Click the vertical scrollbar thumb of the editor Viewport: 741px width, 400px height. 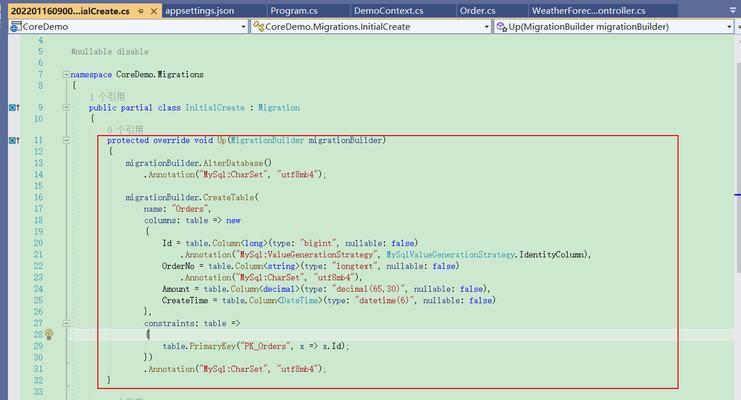pyautogui.click(x=738, y=168)
